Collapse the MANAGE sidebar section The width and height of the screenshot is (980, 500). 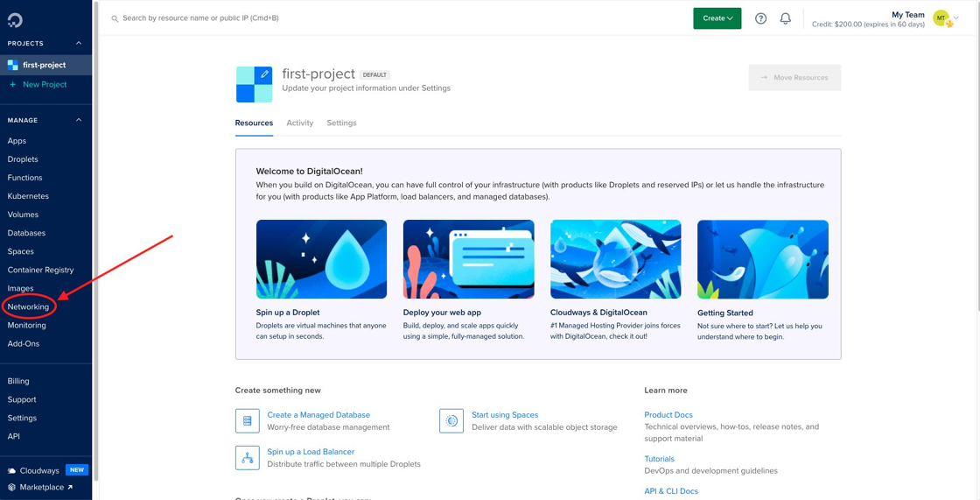tap(79, 120)
